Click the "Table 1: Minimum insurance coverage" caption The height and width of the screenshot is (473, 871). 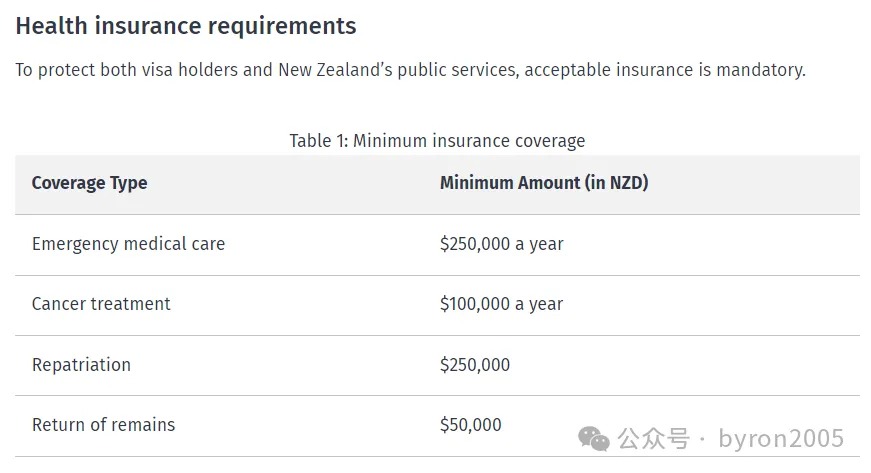point(437,140)
